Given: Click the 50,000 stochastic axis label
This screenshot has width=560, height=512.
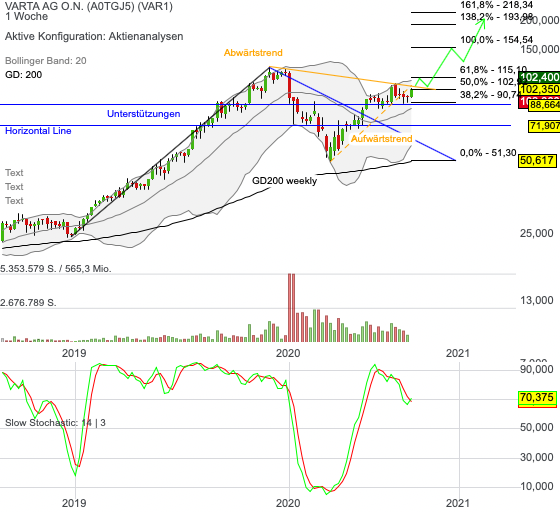Looking at the screenshot, I should pyautogui.click(x=536, y=427).
